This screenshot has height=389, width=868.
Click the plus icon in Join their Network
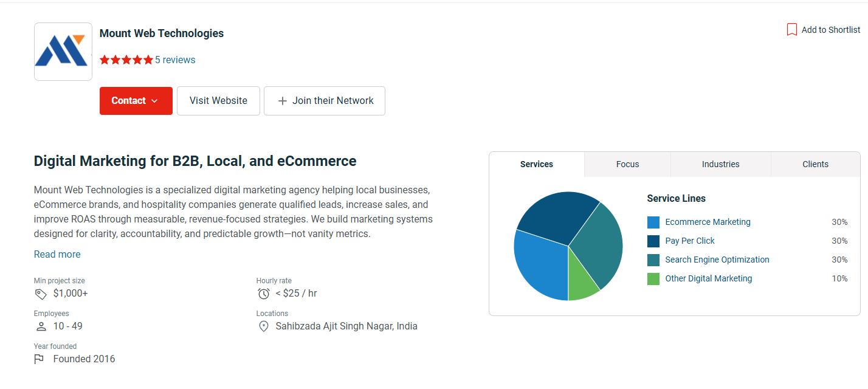[282, 101]
